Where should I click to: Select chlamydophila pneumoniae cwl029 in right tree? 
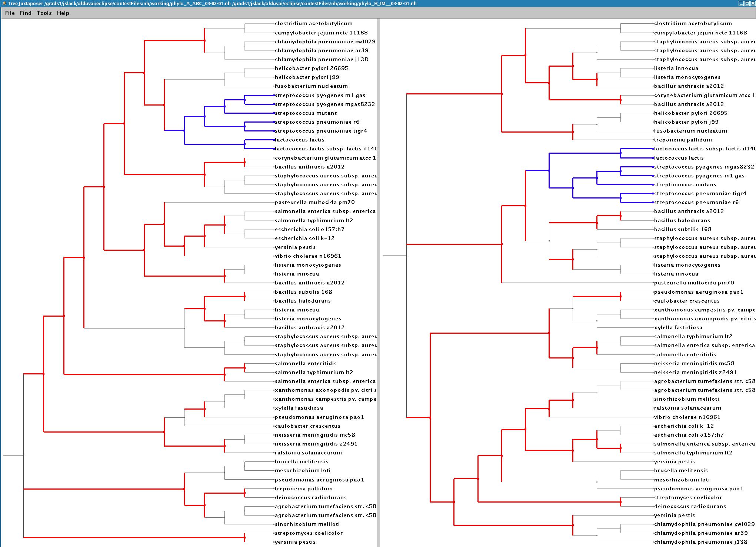pos(704,524)
